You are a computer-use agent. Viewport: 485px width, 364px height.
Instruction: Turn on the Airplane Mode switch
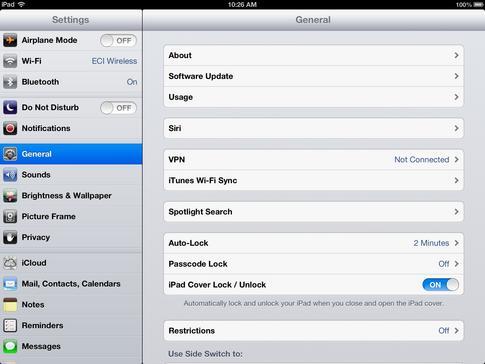118,41
